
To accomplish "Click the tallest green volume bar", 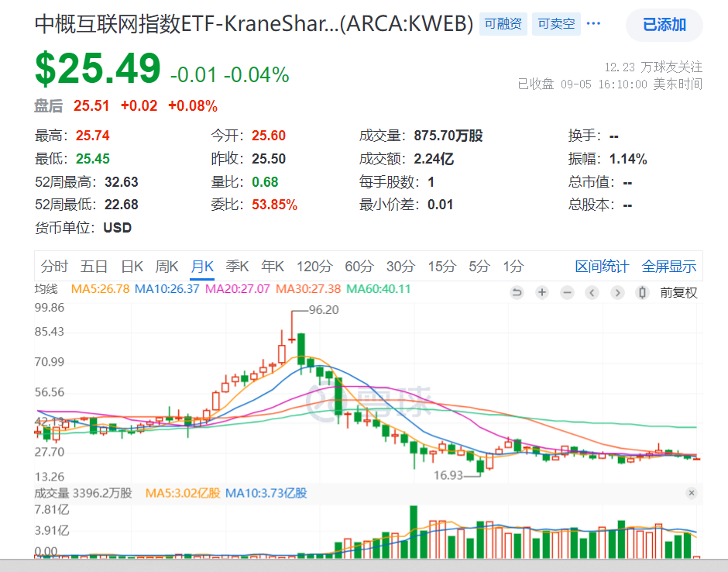I will tap(414, 532).
